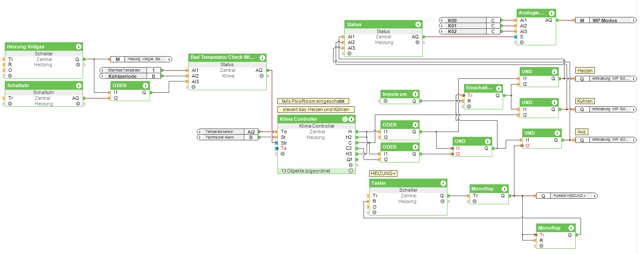Select the Klima Controller block title

coord(298,119)
